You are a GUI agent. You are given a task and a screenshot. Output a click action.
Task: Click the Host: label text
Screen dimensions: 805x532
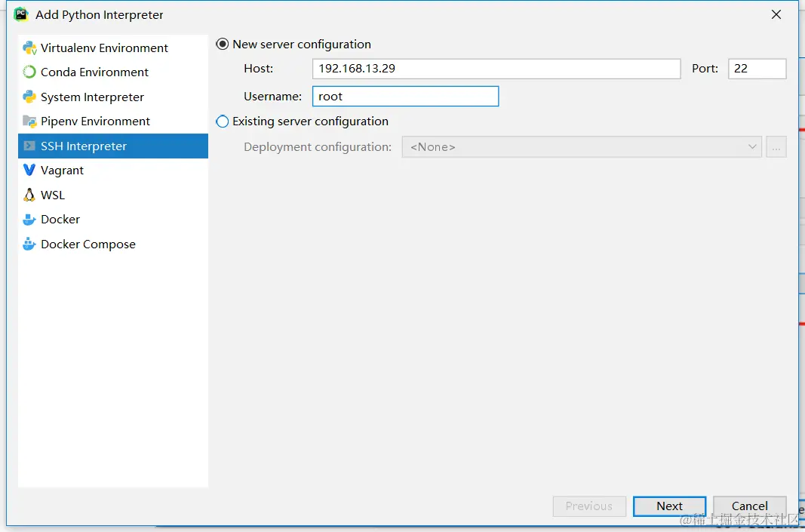(258, 69)
